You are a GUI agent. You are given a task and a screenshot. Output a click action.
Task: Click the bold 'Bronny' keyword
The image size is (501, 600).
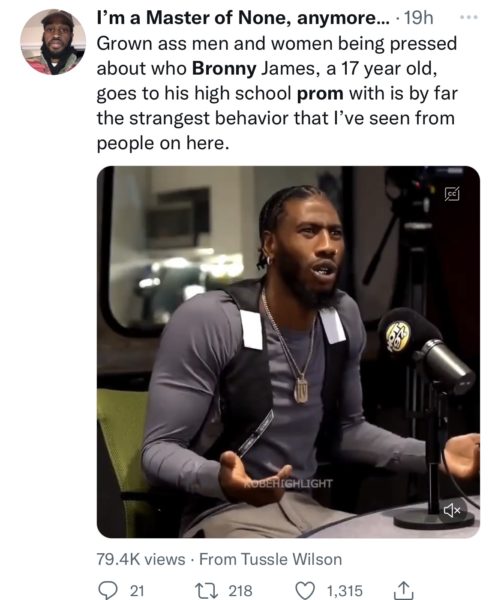224,68
